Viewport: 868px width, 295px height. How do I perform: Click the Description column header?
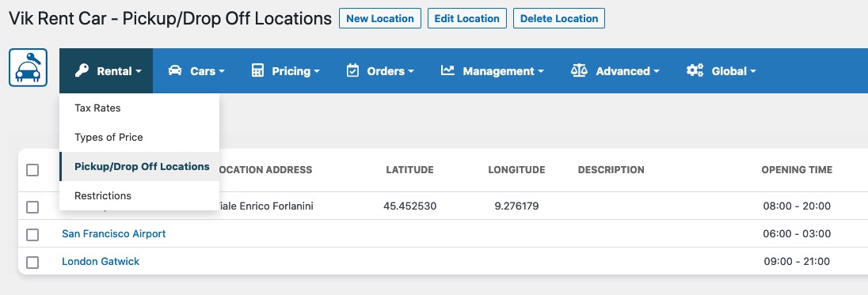(611, 170)
